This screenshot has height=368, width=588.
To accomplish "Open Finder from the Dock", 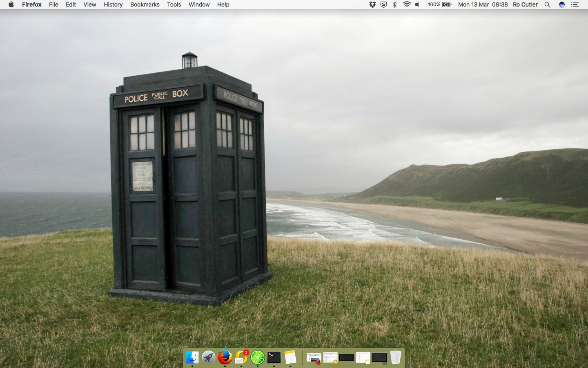I will [192, 357].
